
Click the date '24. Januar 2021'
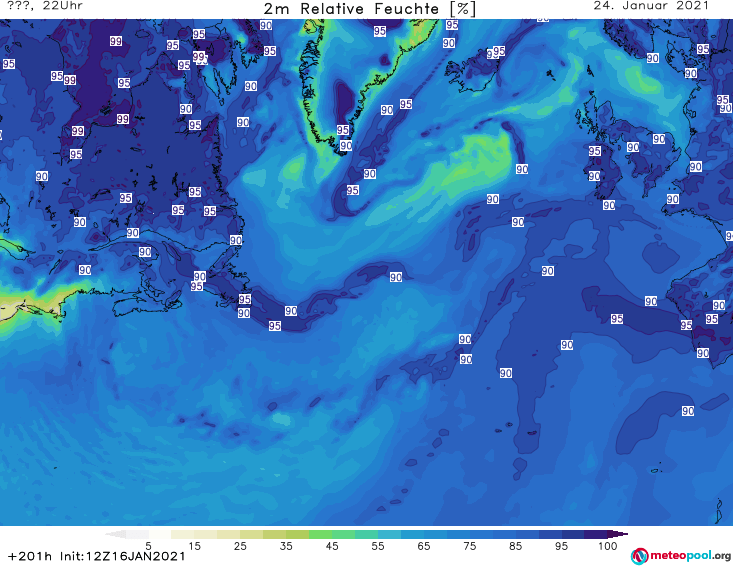(651, 6)
